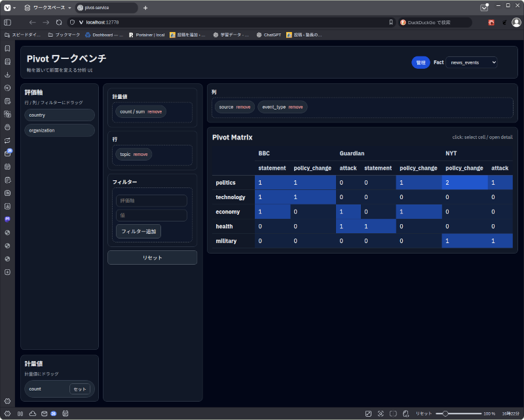
Task: Click the フィルター追加 button
Action: [138, 231]
